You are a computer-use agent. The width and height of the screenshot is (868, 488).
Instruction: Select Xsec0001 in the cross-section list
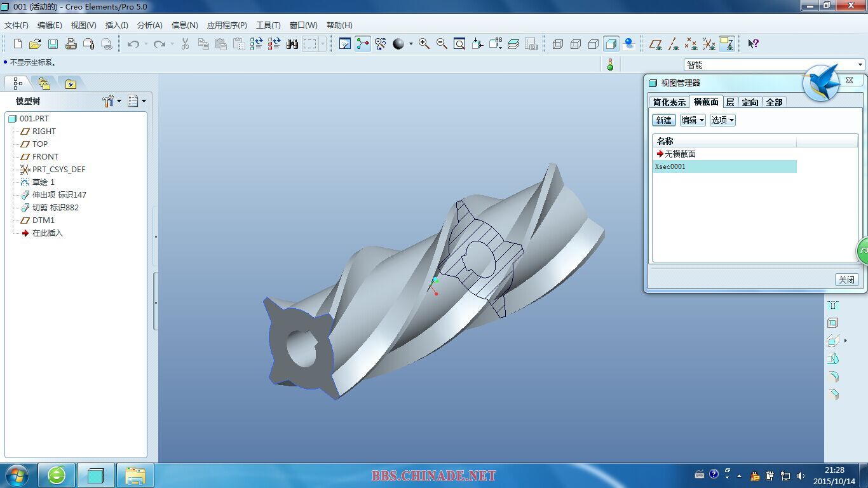click(x=670, y=166)
